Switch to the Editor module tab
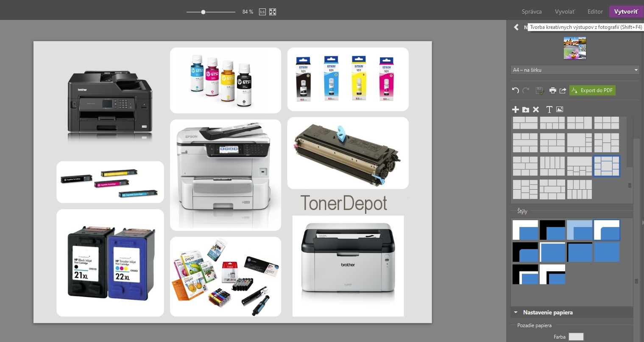Image resolution: width=644 pixels, height=342 pixels. point(595,11)
